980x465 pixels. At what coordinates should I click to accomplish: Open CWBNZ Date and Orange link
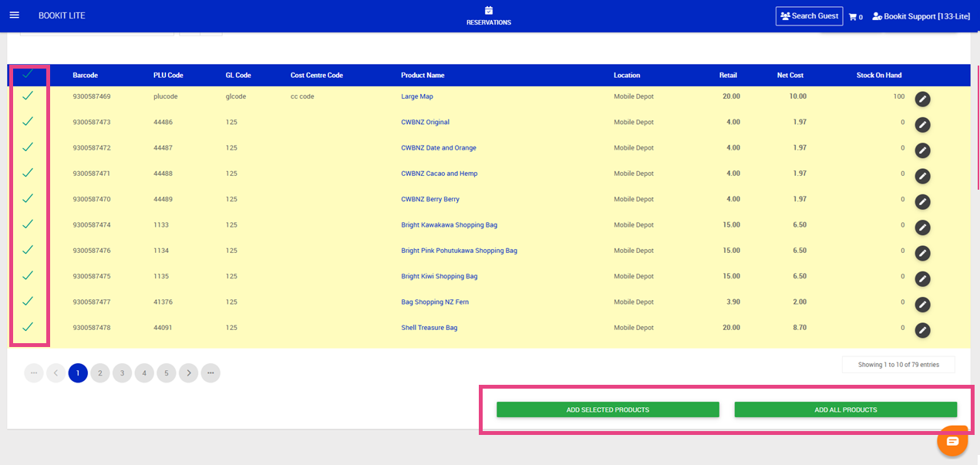pos(439,148)
